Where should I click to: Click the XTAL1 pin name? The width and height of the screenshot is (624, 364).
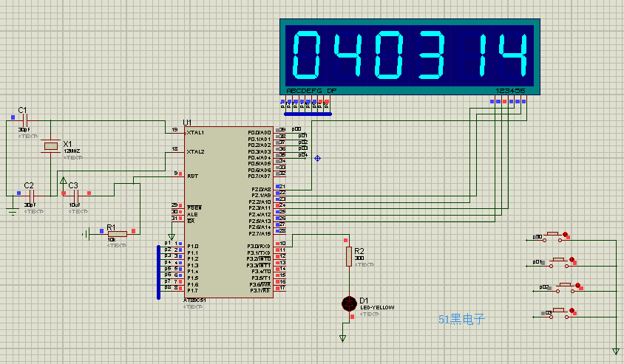[x=195, y=133]
